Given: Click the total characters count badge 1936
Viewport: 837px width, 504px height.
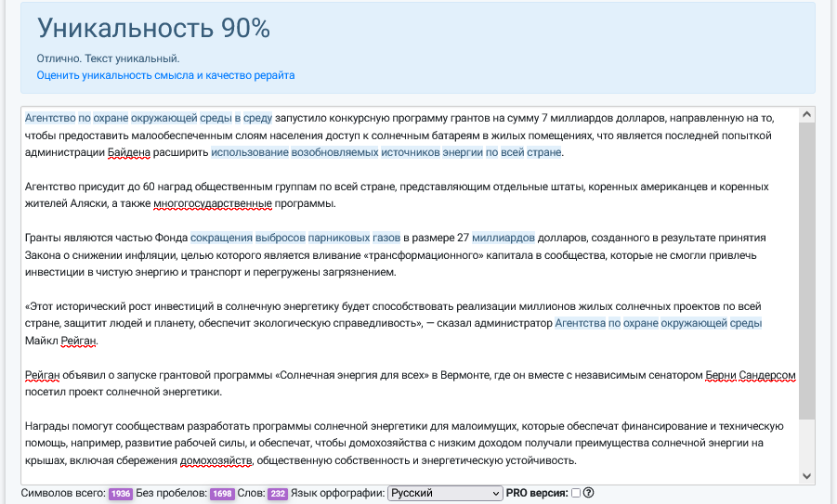Looking at the screenshot, I should point(121,494).
